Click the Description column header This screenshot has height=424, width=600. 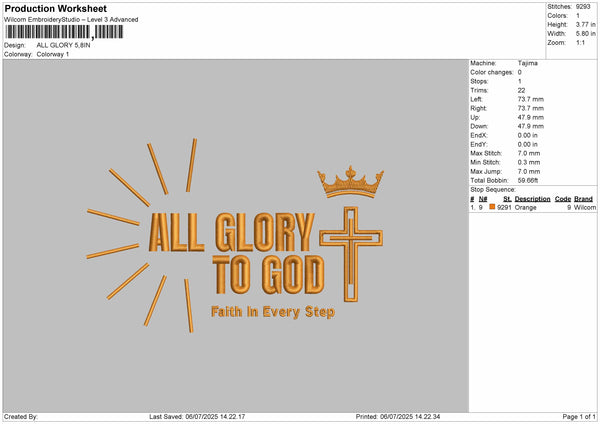tap(532, 199)
